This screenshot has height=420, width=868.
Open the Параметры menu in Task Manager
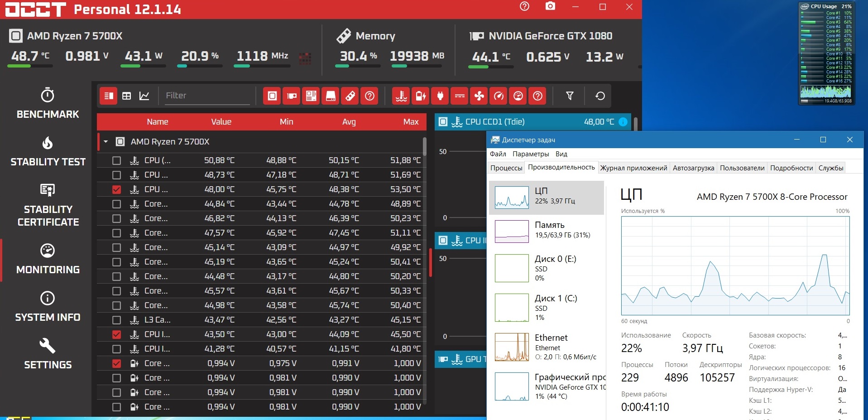(x=531, y=154)
